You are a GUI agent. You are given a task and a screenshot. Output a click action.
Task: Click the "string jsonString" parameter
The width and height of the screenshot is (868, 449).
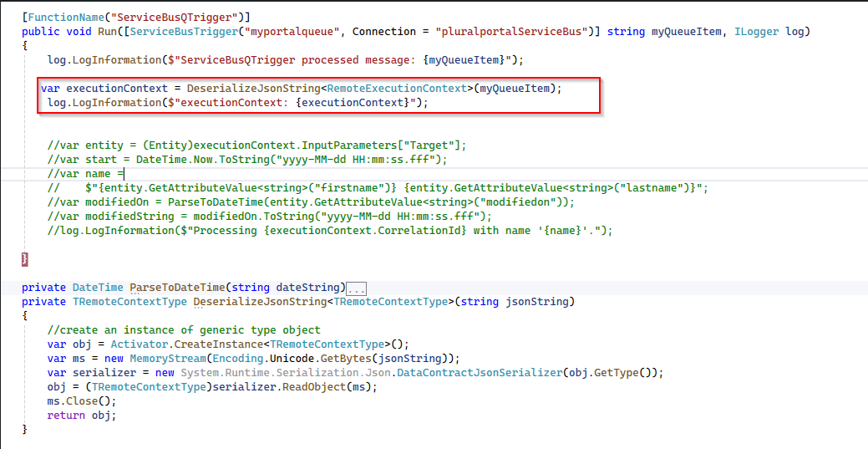515,302
